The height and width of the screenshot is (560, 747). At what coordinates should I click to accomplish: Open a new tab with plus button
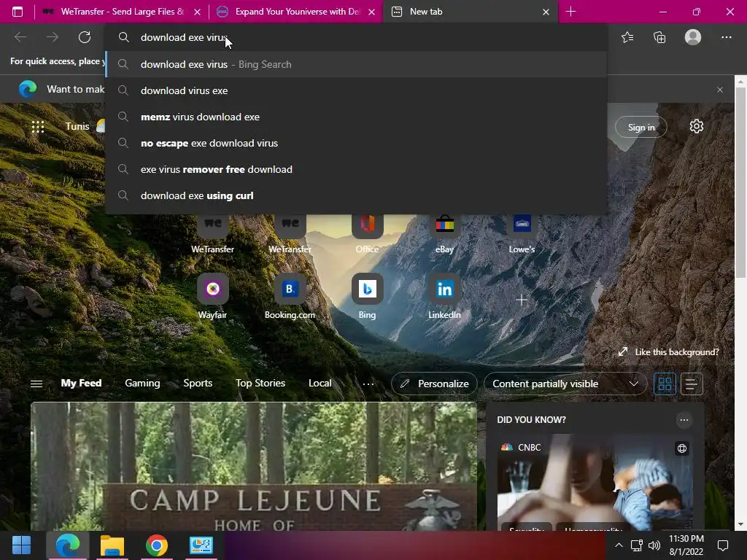pyautogui.click(x=570, y=12)
